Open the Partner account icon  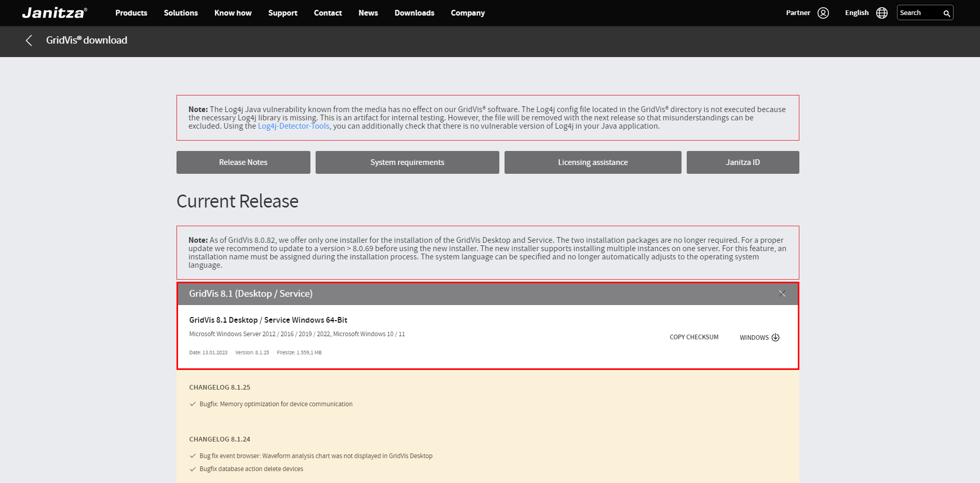tap(823, 13)
